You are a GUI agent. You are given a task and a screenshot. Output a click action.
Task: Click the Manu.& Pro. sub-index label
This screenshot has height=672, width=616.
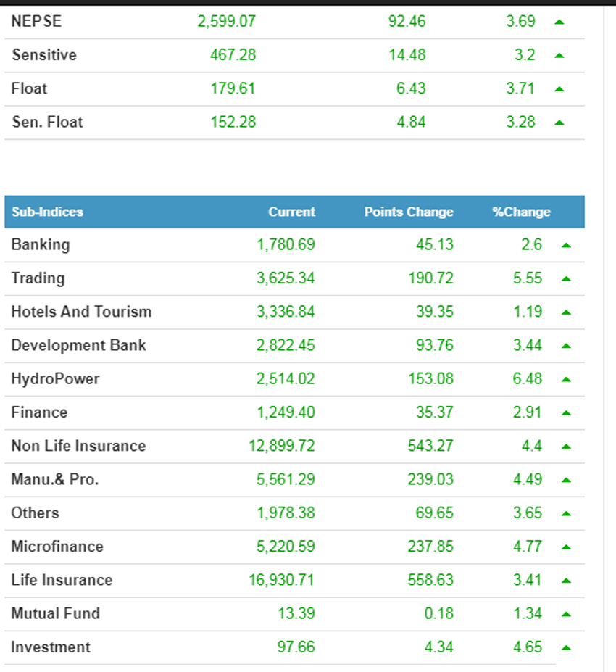coord(55,479)
